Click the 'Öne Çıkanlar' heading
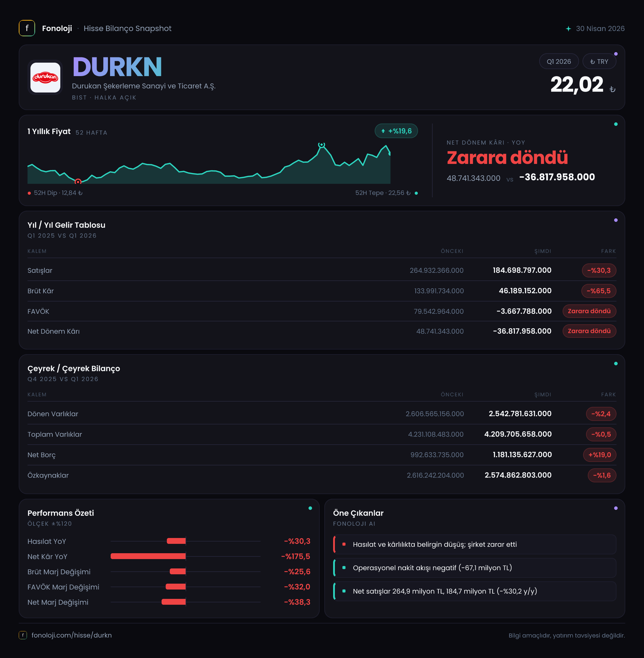The image size is (644, 658). (x=358, y=513)
